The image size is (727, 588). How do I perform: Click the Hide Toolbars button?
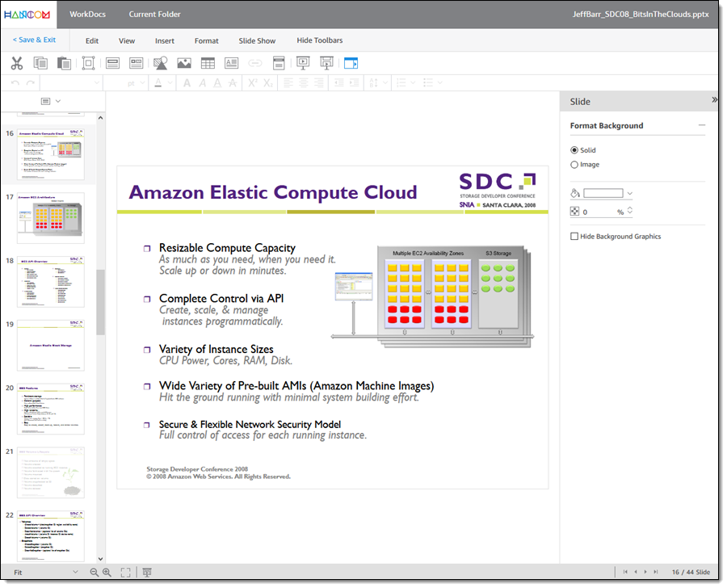tap(319, 40)
